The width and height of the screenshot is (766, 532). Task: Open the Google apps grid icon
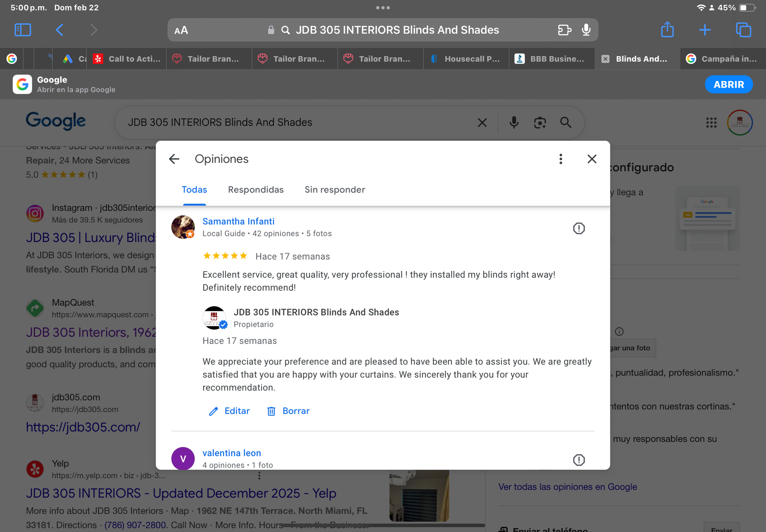(711, 122)
